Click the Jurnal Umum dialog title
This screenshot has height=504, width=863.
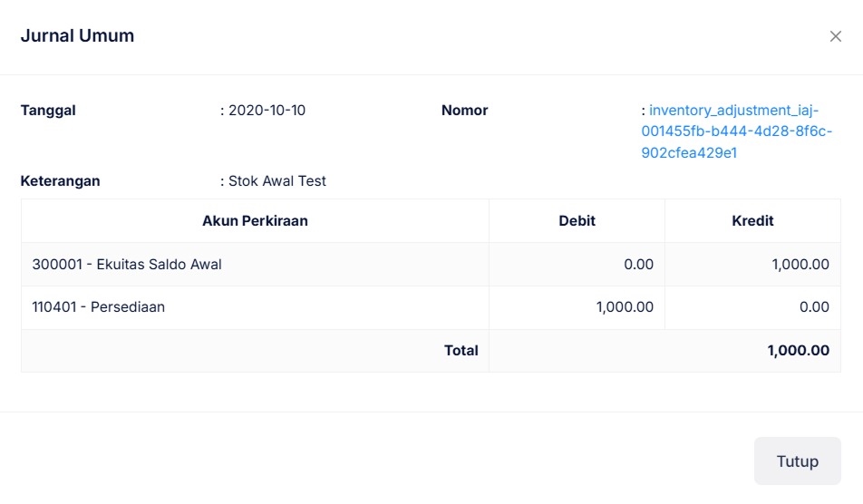point(77,36)
